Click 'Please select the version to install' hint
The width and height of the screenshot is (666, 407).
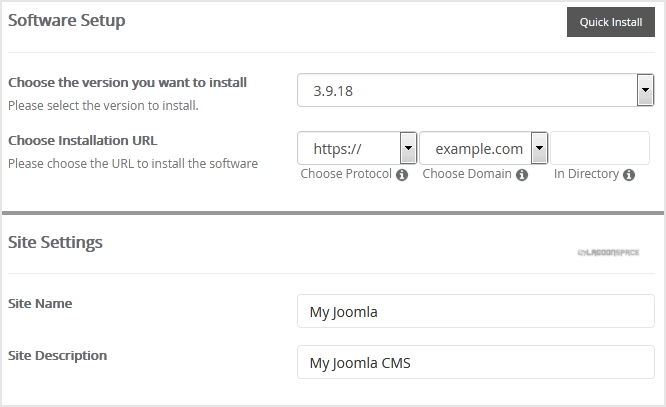(x=103, y=105)
